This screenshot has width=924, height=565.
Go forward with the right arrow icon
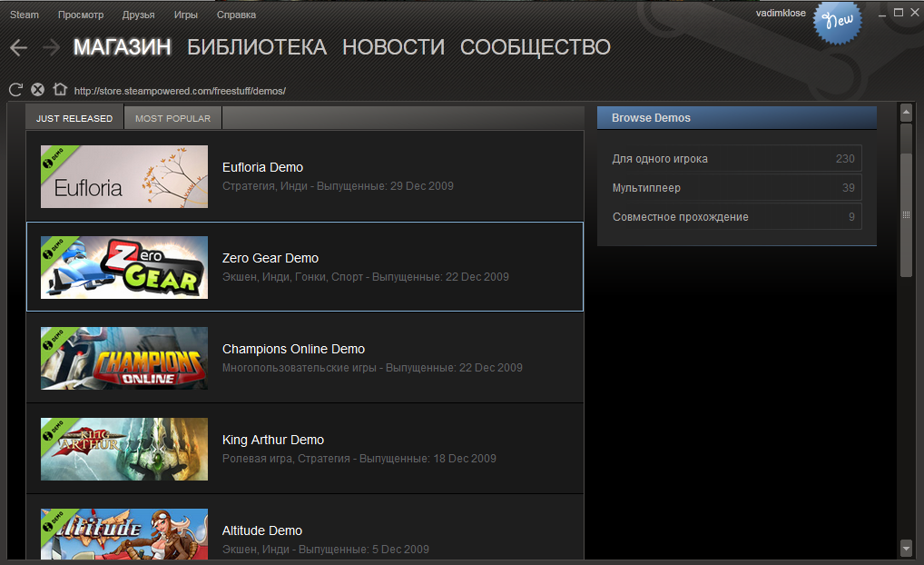click(x=51, y=48)
